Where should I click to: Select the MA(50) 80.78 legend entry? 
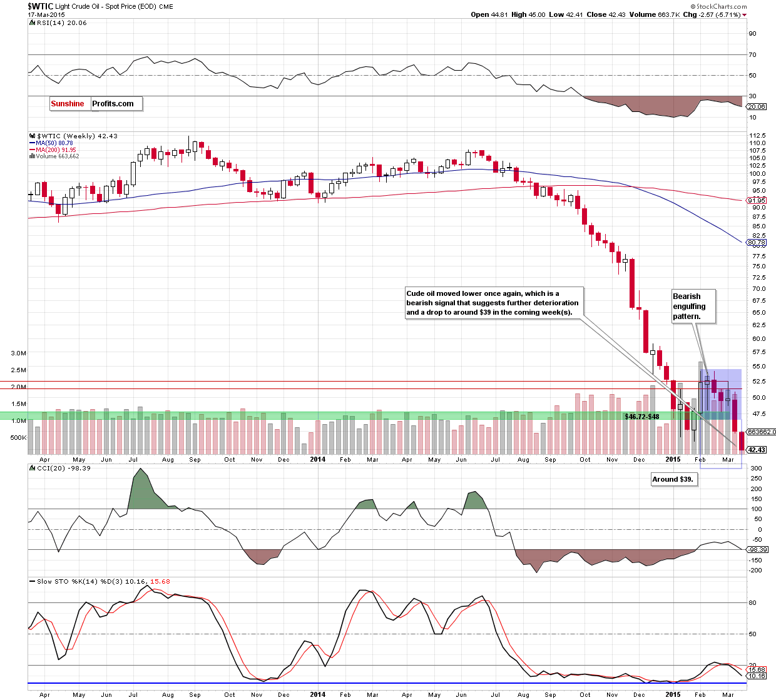coord(51,143)
